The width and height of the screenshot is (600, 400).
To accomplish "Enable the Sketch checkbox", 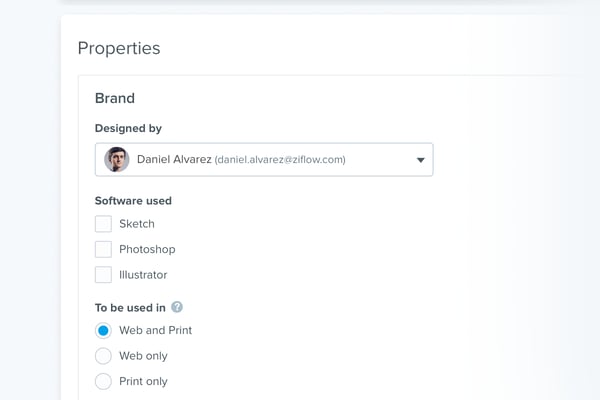I will point(103,224).
